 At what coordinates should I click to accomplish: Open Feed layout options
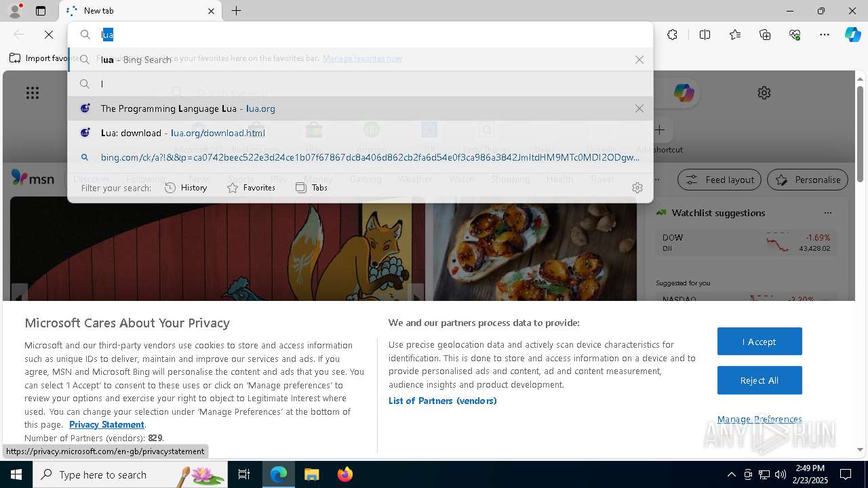pos(719,180)
